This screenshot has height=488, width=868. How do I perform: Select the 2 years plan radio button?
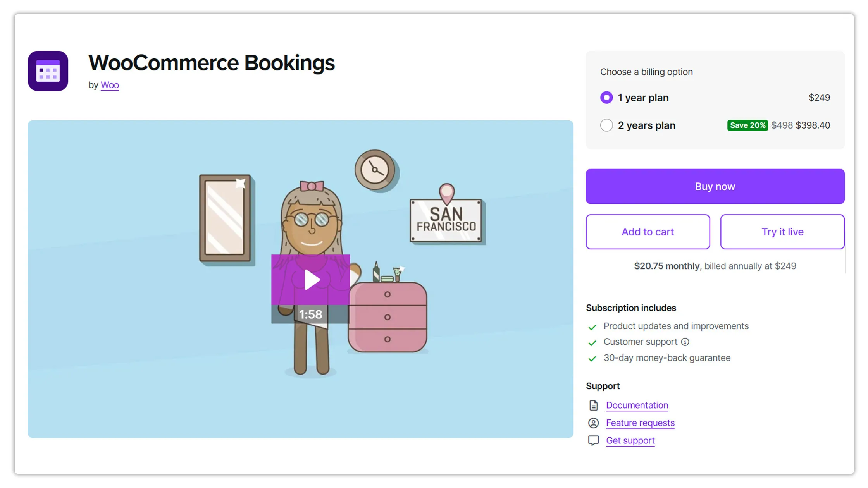tap(606, 125)
